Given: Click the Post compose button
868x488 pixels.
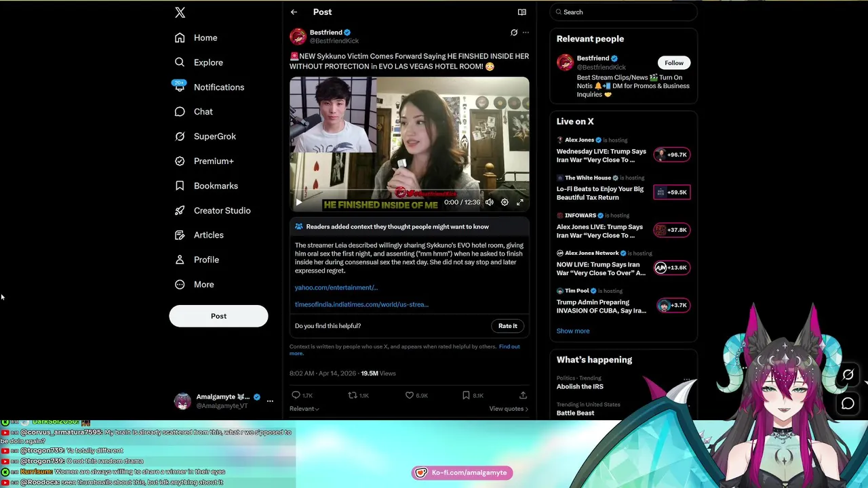Looking at the screenshot, I should click(x=218, y=316).
